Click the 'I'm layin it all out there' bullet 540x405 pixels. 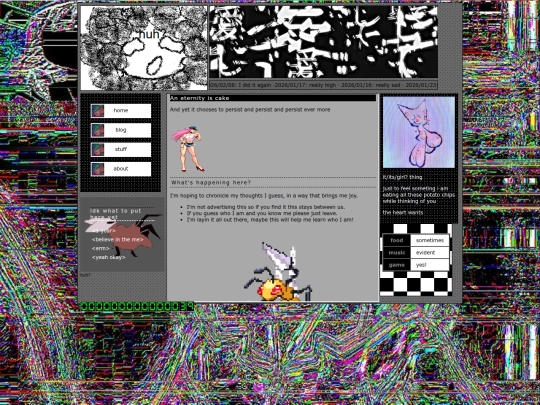coord(270,219)
